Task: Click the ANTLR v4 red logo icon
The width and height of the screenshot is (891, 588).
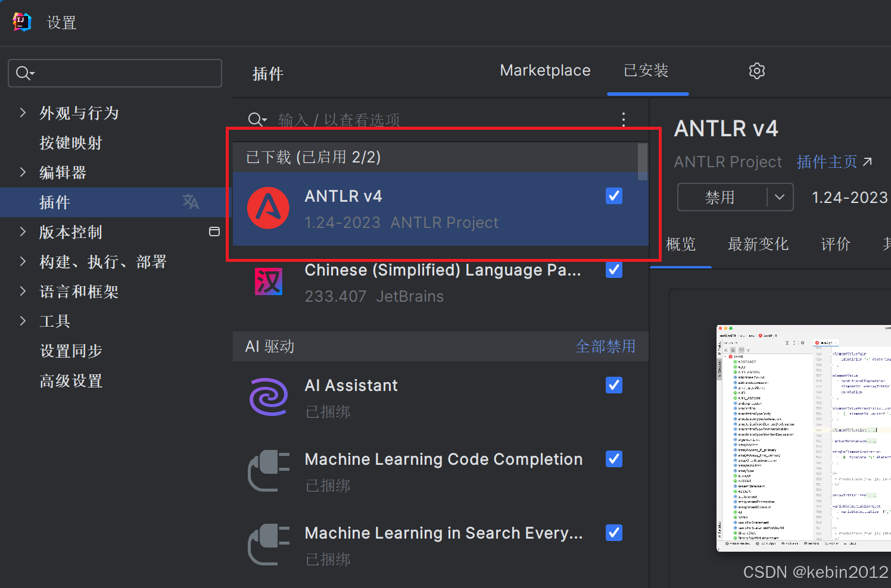Action: point(268,208)
